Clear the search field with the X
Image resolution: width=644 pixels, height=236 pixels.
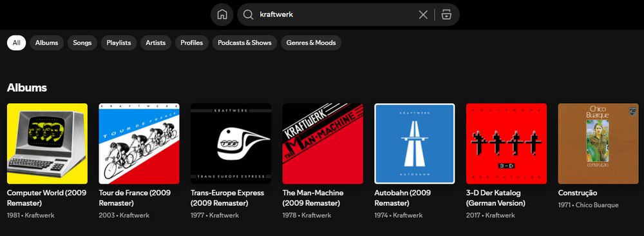pyautogui.click(x=423, y=15)
